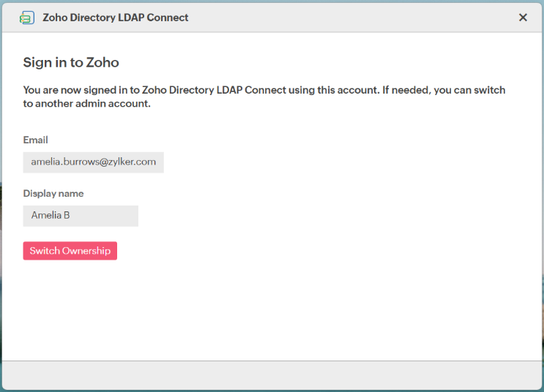Click the empty title bar area
This screenshot has height=392, width=544.
click(x=351, y=18)
